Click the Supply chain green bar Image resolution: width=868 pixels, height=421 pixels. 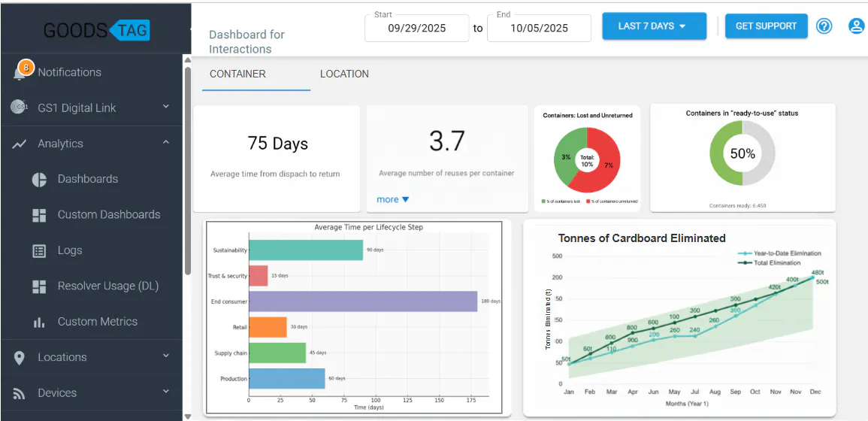click(277, 353)
